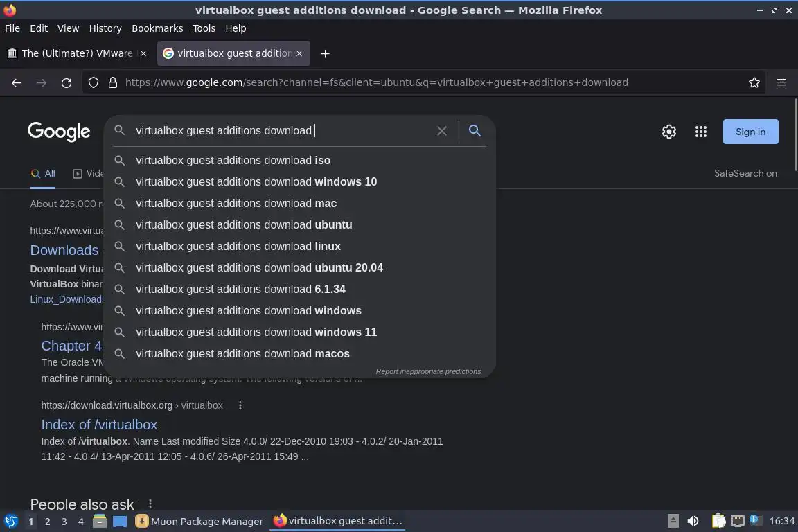Select the All search results tab

click(x=43, y=174)
